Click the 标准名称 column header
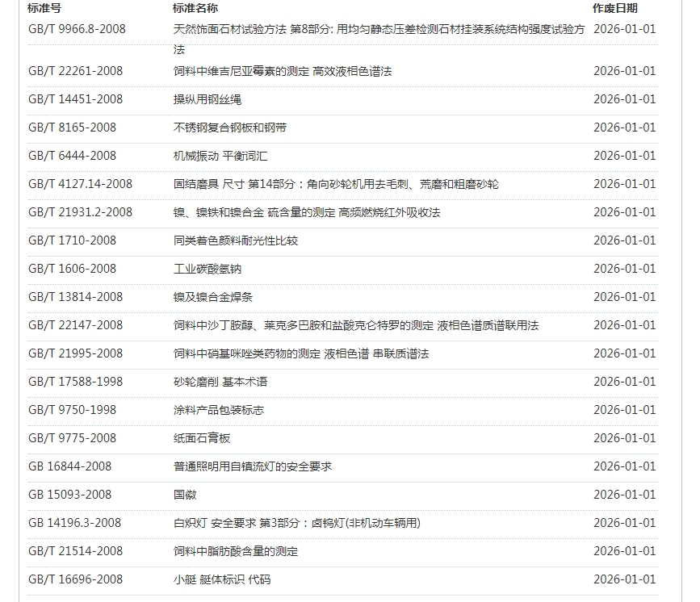 coord(195,9)
